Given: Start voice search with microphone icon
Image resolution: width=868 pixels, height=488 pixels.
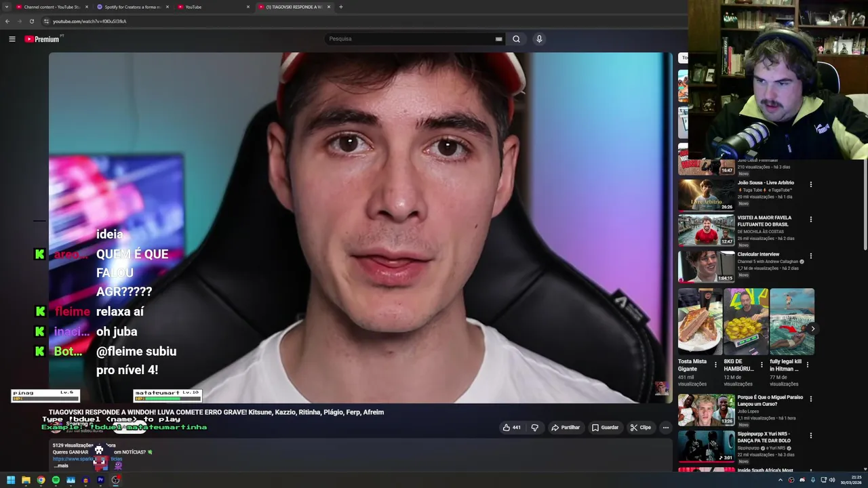Looking at the screenshot, I should [539, 39].
